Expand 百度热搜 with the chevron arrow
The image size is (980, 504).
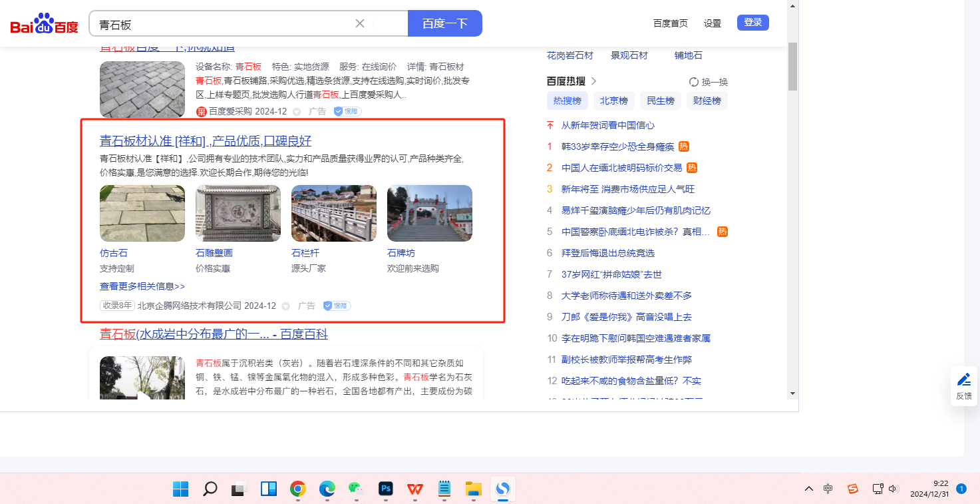[593, 81]
